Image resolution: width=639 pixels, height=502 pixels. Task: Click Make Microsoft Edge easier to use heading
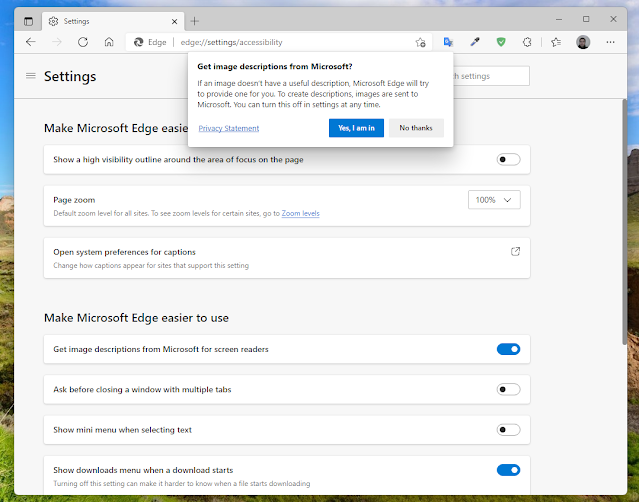pos(136,318)
